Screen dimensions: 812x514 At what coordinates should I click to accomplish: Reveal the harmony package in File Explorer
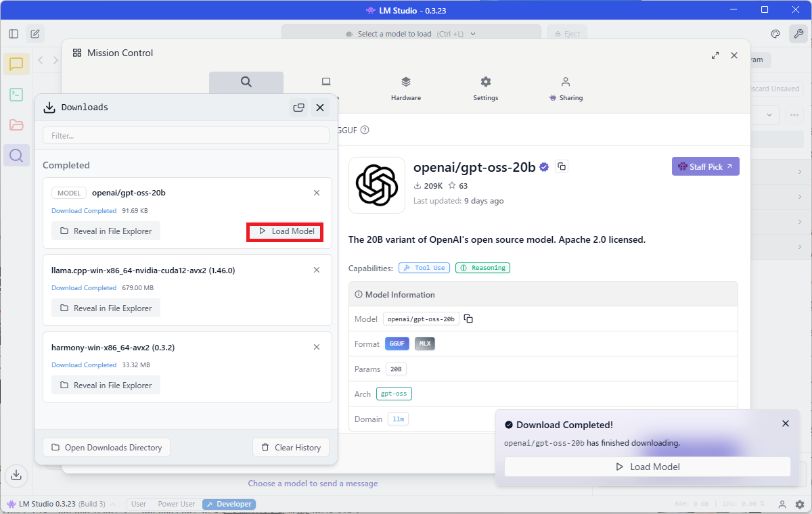(106, 385)
